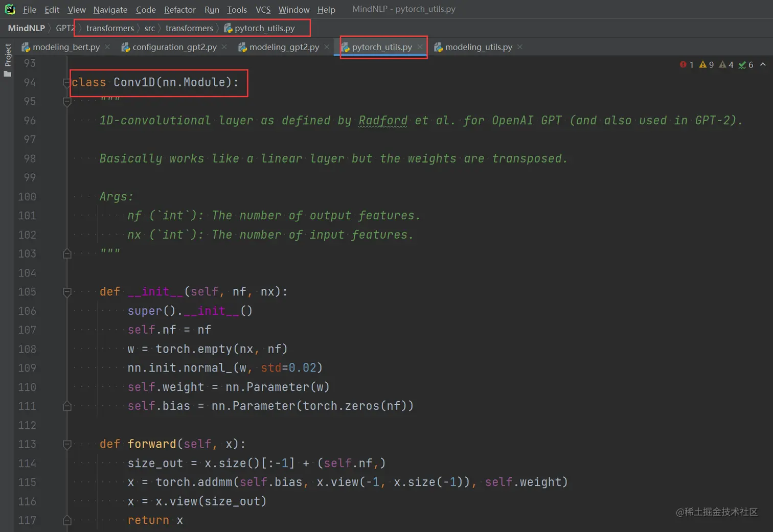
Task: Click the 'Args:' docstring line
Action: [x=117, y=197]
